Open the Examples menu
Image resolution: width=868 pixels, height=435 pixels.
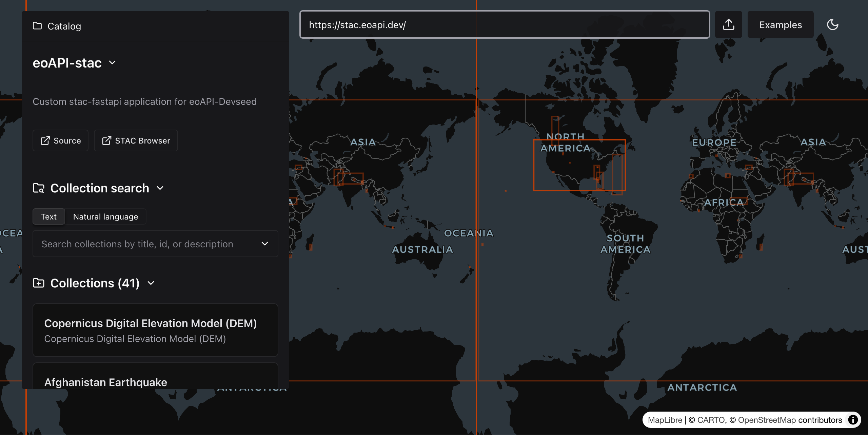coord(780,25)
